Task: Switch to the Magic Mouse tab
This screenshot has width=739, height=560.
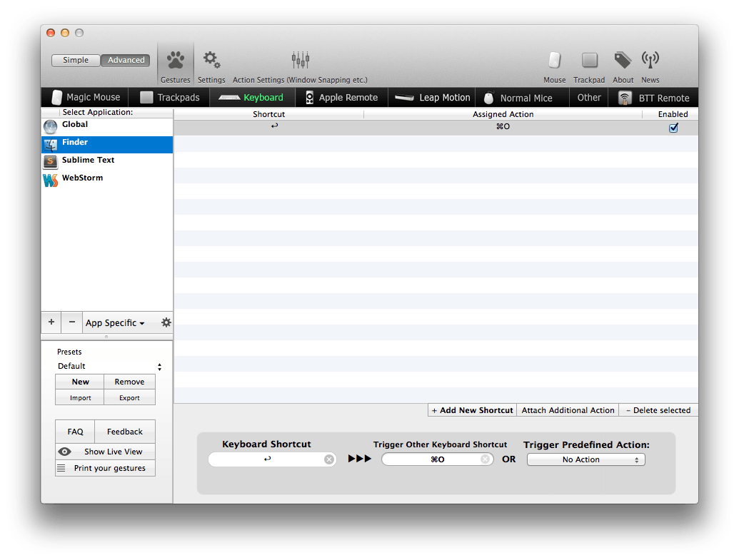Action: click(x=85, y=98)
